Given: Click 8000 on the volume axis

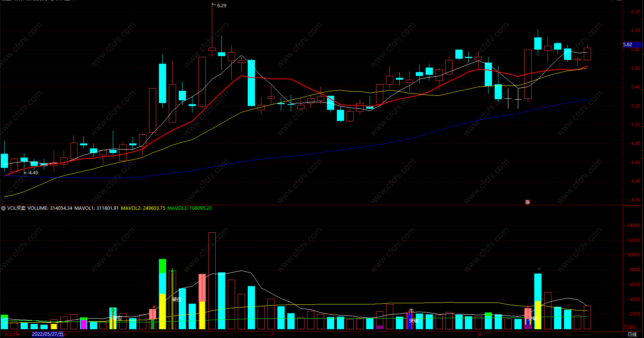Looking at the screenshot, I should 635,270.
